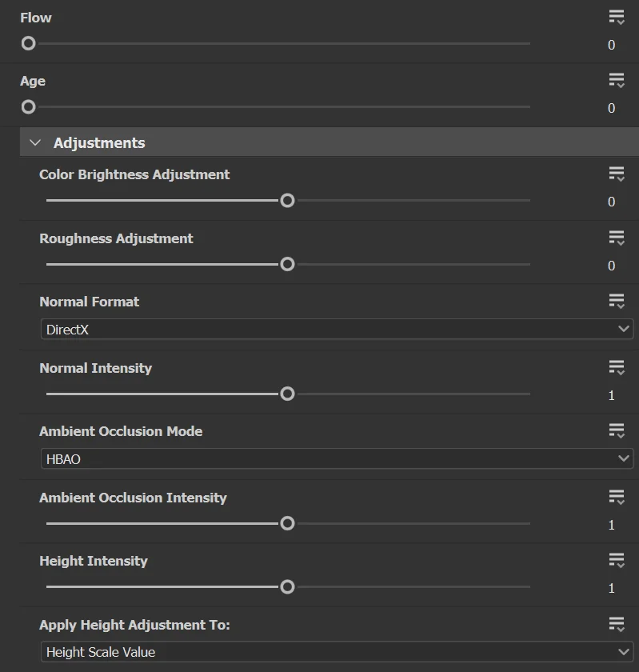Image resolution: width=639 pixels, height=672 pixels.
Task: Click the Height Intensity options icon
Action: tap(616, 560)
